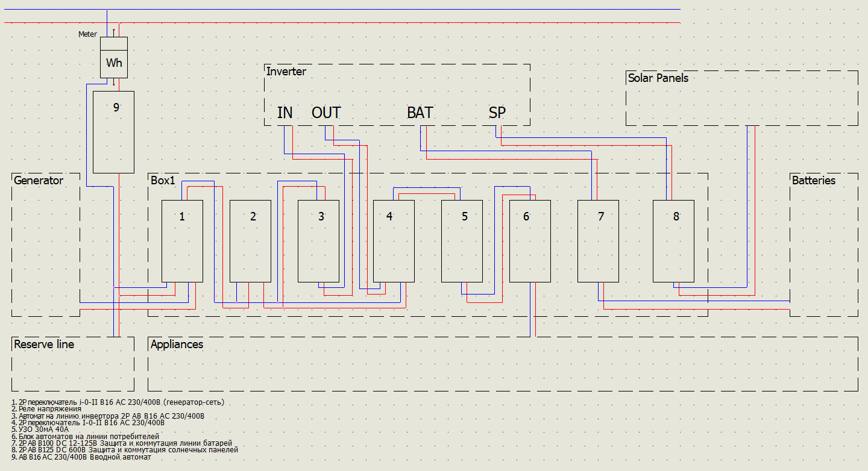
Task: Select component block 9 under the meter
Action: point(114,132)
